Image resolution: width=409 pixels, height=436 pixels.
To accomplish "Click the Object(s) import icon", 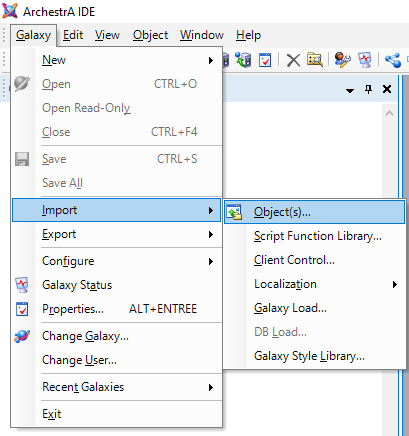I will [235, 212].
